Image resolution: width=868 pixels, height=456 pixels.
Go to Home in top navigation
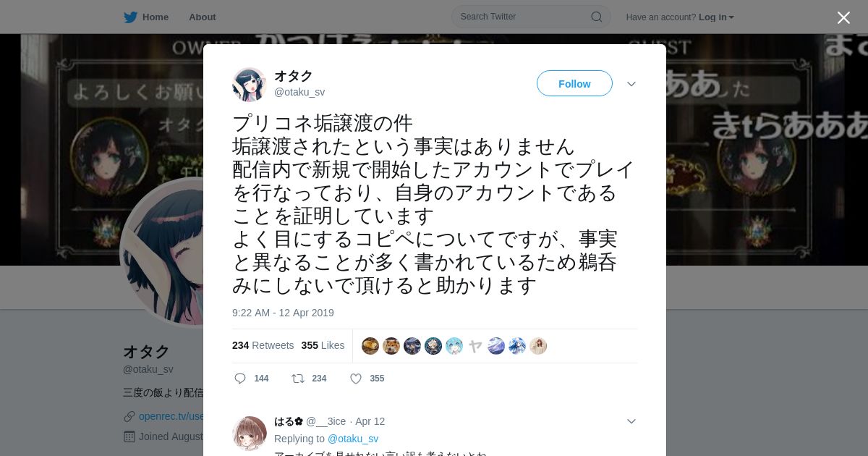156,17
